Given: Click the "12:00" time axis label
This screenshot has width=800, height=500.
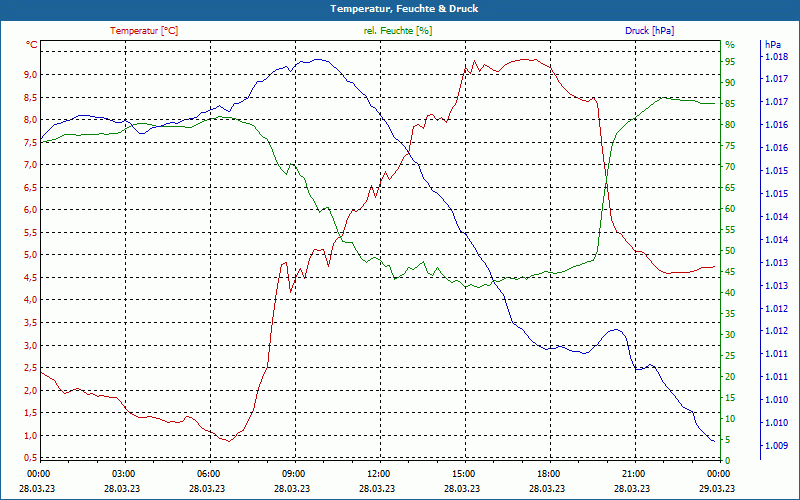Looking at the screenshot, I should click(379, 474).
